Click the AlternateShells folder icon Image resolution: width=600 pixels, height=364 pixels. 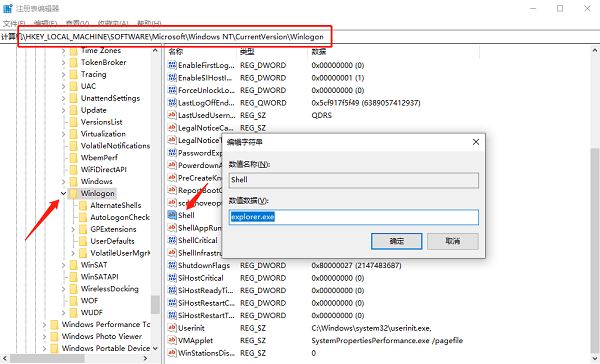[83, 205]
